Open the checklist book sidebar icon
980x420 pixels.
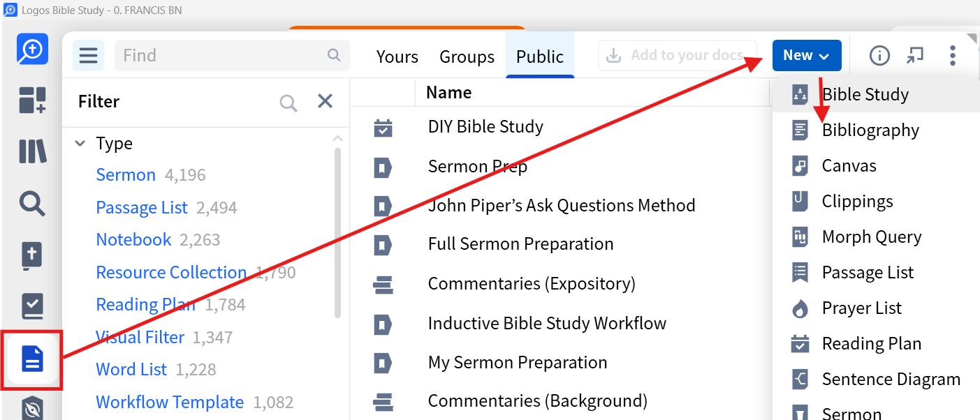(32, 306)
